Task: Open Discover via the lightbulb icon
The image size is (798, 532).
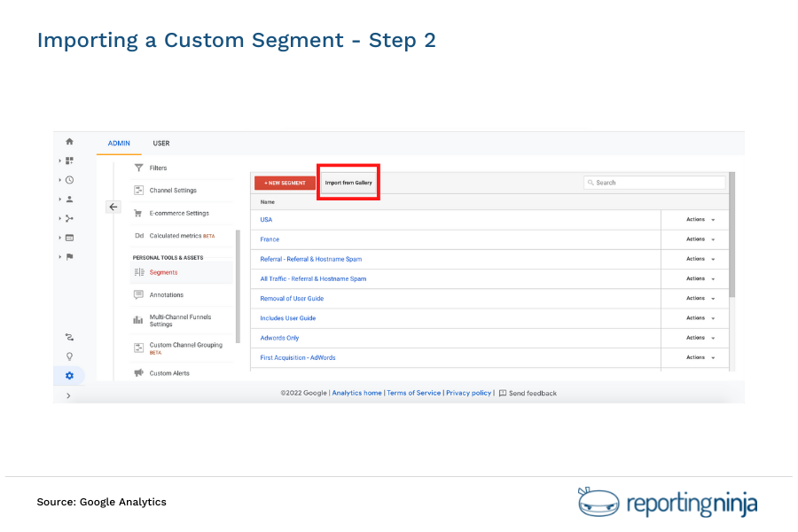Action: (69, 356)
